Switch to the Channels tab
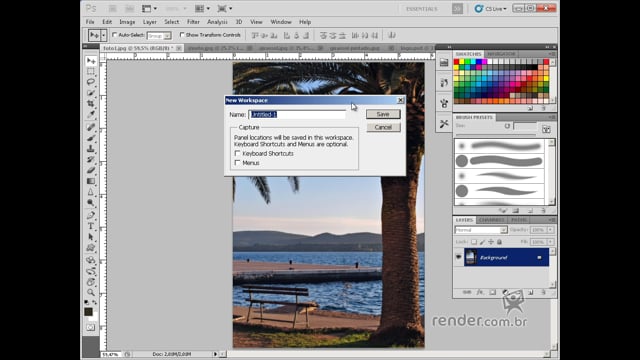The height and width of the screenshot is (360, 640). pyautogui.click(x=491, y=220)
